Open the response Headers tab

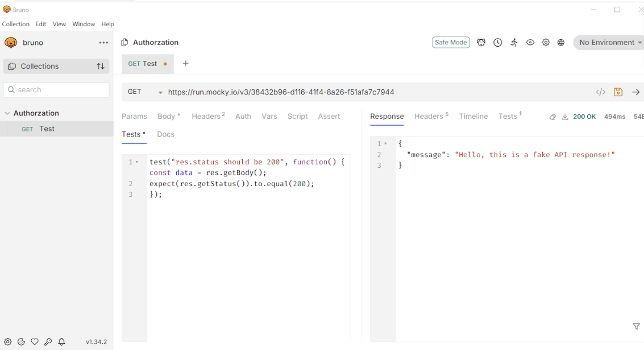pyautogui.click(x=431, y=117)
